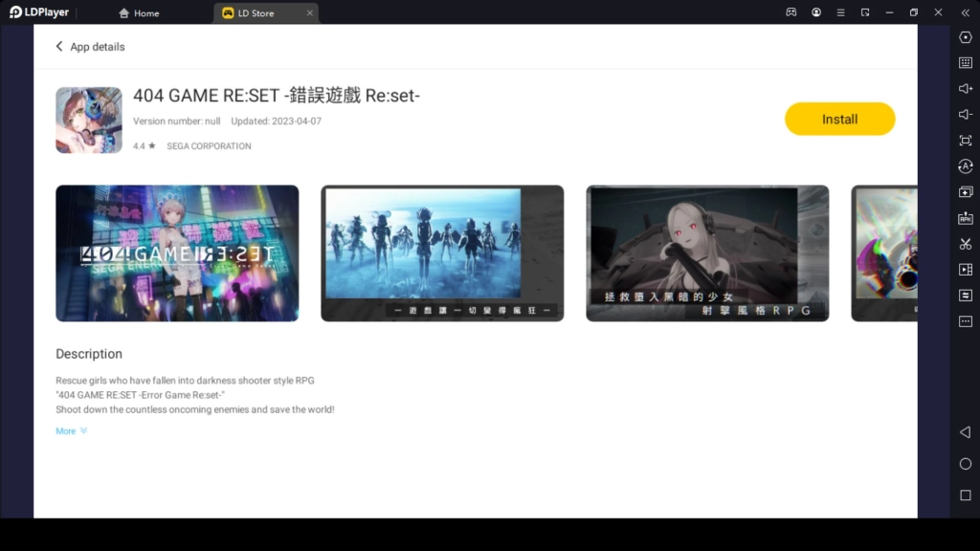Decrease volume using sidebar speaker minus
Viewport: 980px width, 551px height.
(x=965, y=115)
